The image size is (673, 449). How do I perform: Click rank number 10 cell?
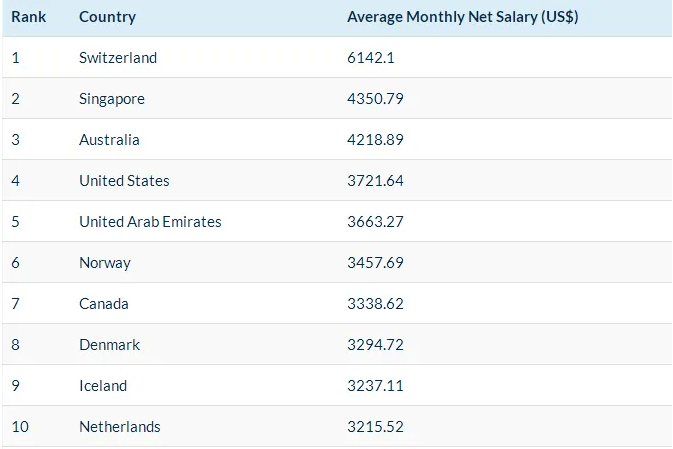tap(20, 427)
